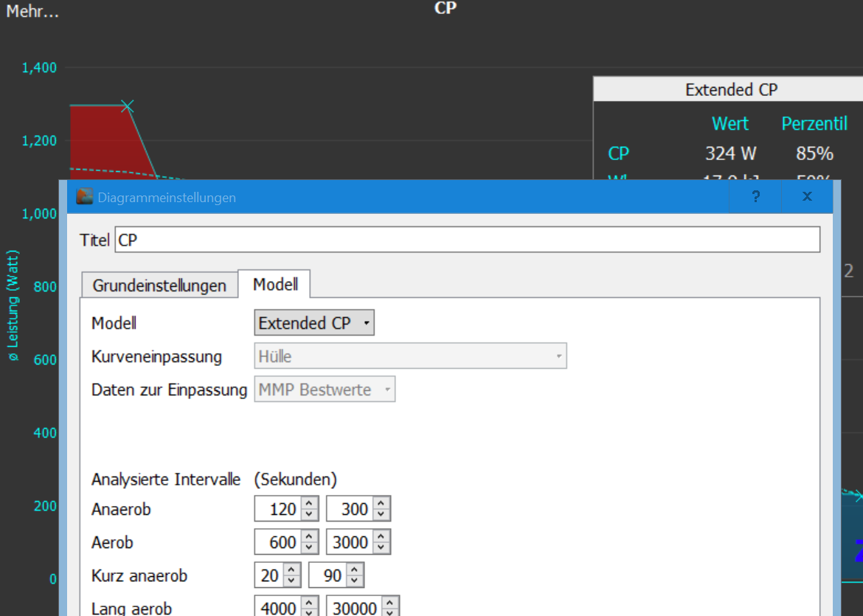863x616 pixels.
Task: Increase the Aerob start value of 600
Action: [310, 537]
